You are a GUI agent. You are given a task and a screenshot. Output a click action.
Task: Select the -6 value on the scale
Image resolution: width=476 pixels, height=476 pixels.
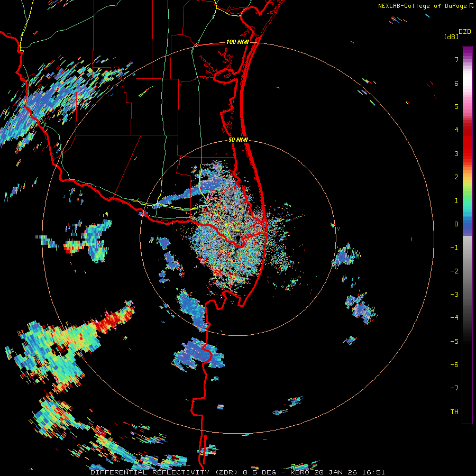click(x=454, y=365)
